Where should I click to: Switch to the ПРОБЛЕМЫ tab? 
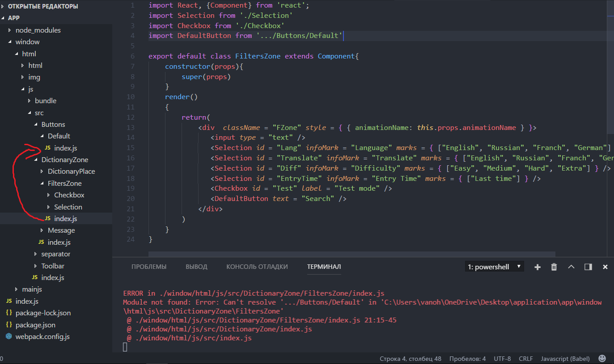pos(149,267)
